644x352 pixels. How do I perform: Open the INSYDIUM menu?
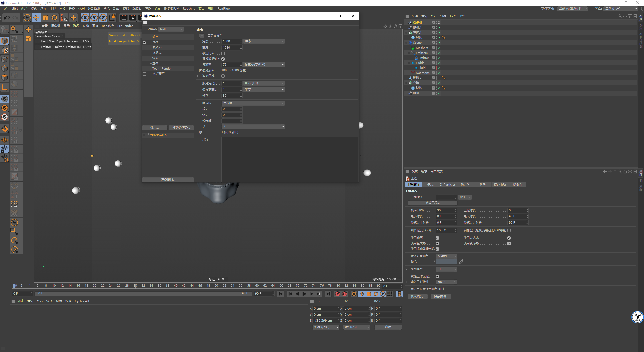[172, 9]
